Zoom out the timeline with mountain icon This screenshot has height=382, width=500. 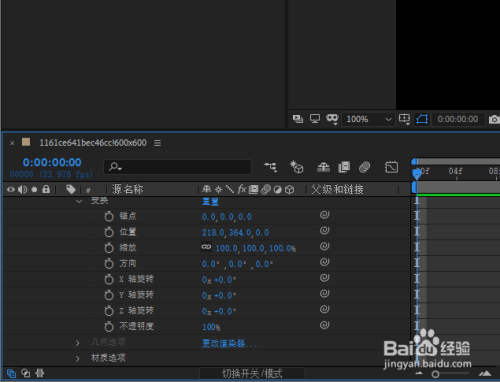click(x=419, y=373)
